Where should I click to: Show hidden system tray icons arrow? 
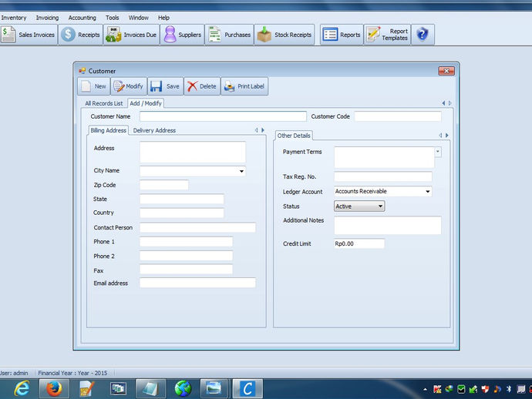coord(425,390)
